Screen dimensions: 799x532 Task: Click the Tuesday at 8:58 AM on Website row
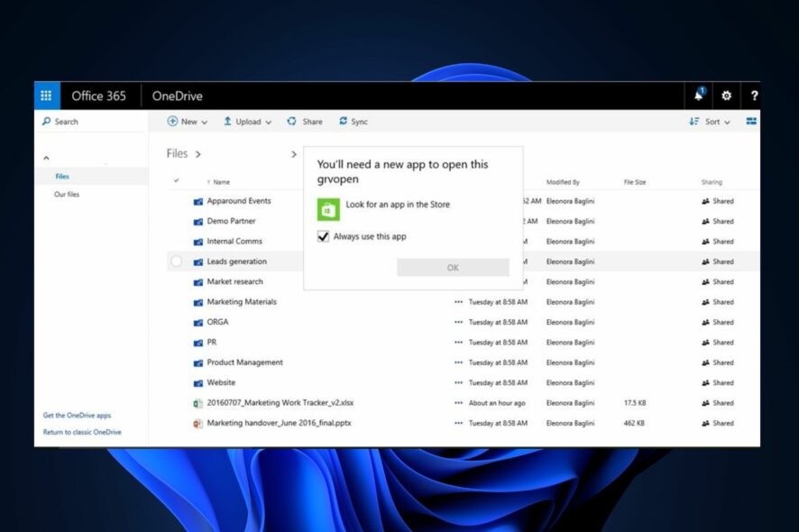[498, 382]
